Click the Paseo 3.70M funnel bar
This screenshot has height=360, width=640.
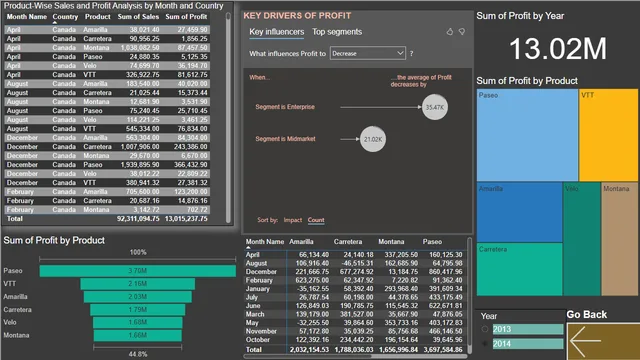(138, 271)
